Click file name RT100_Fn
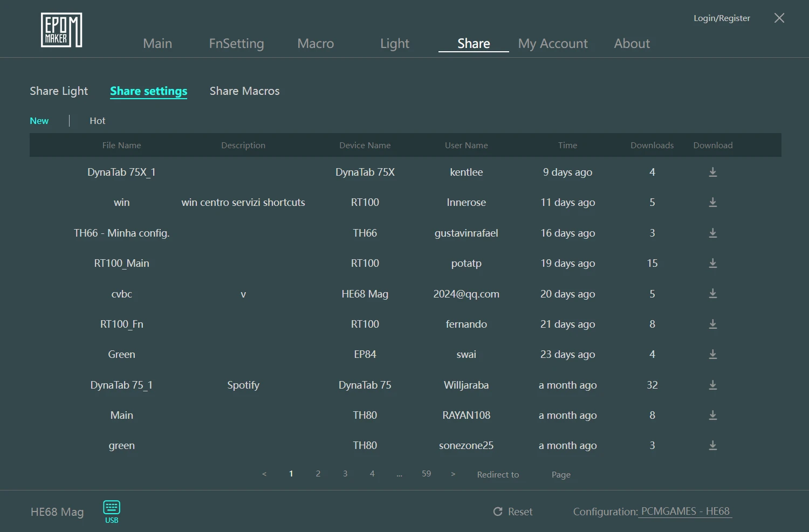Screen dimensions: 809x532 click(121, 324)
